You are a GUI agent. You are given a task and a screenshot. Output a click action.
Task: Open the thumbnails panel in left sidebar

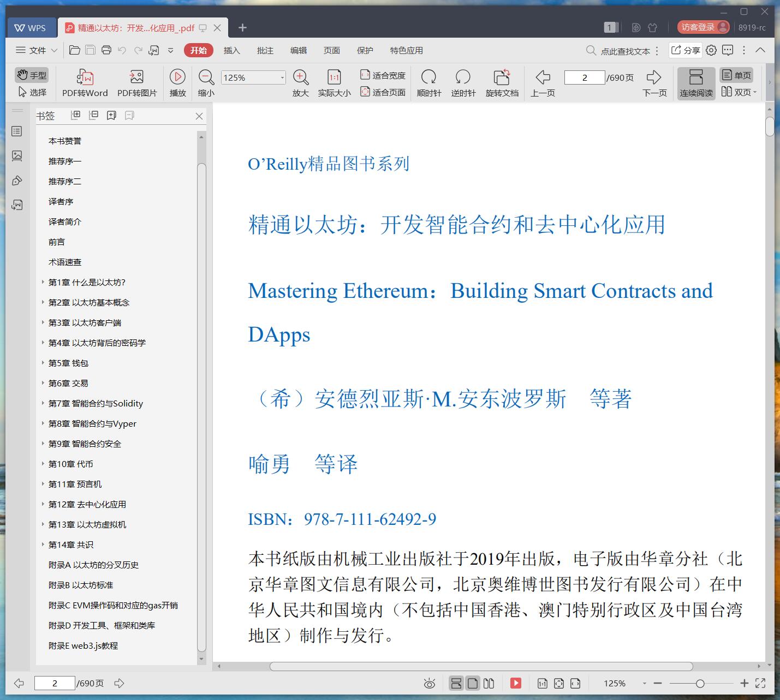pyautogui.click(x=17, y=156)
